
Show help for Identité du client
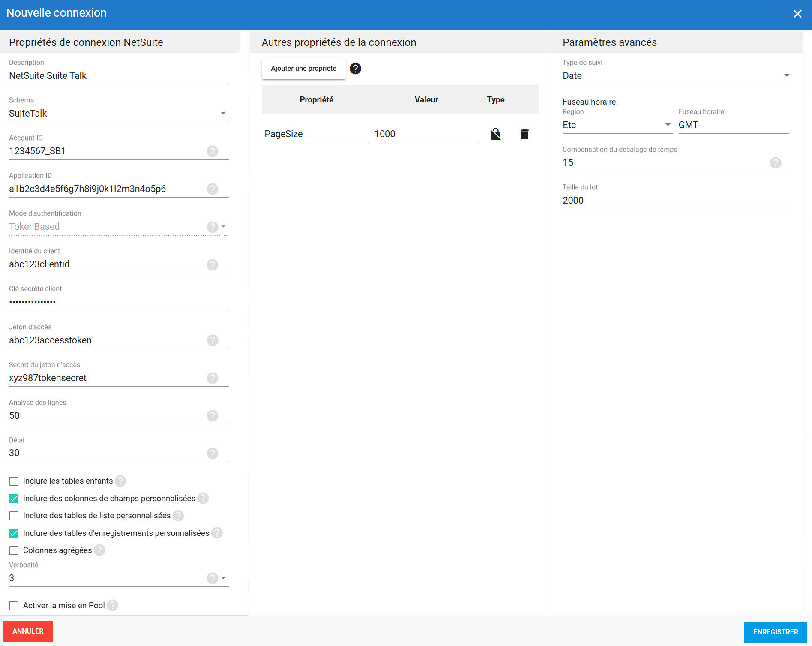213,264
